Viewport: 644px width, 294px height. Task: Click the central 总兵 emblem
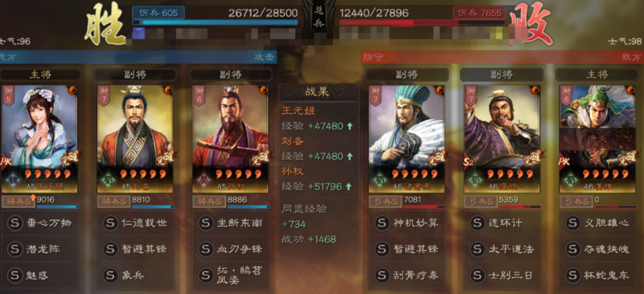[319, 17]
